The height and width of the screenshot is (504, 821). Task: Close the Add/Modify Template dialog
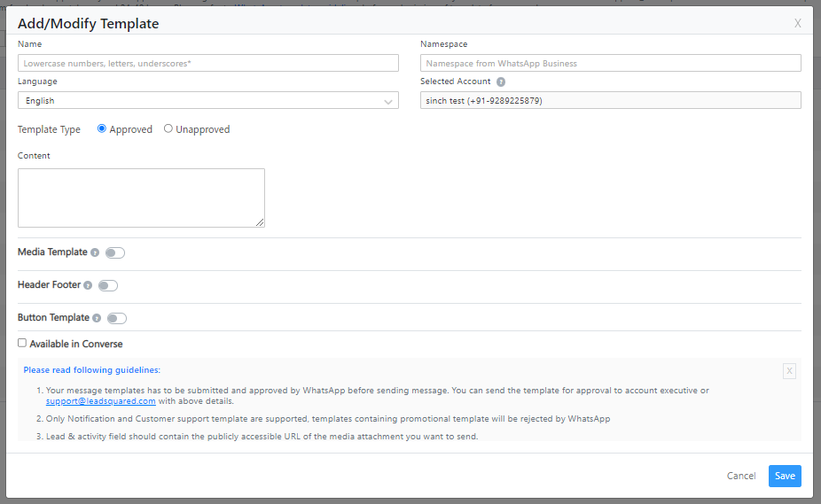click(x=798, y=23)
